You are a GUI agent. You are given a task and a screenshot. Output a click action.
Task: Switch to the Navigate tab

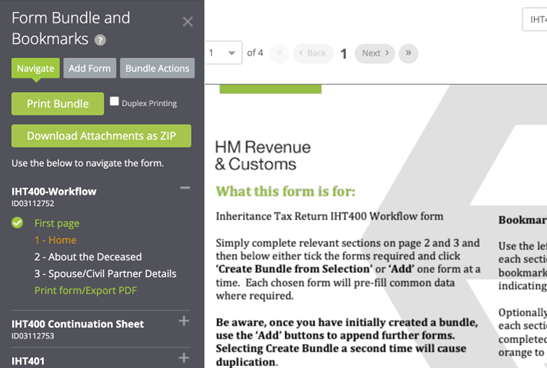(x=36, y=68)
